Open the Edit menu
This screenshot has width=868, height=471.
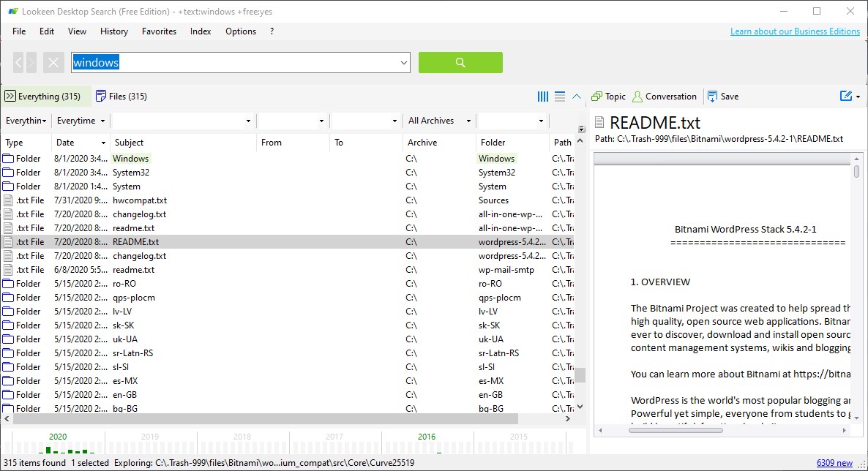pyautogui.click(x=47, y=31)
